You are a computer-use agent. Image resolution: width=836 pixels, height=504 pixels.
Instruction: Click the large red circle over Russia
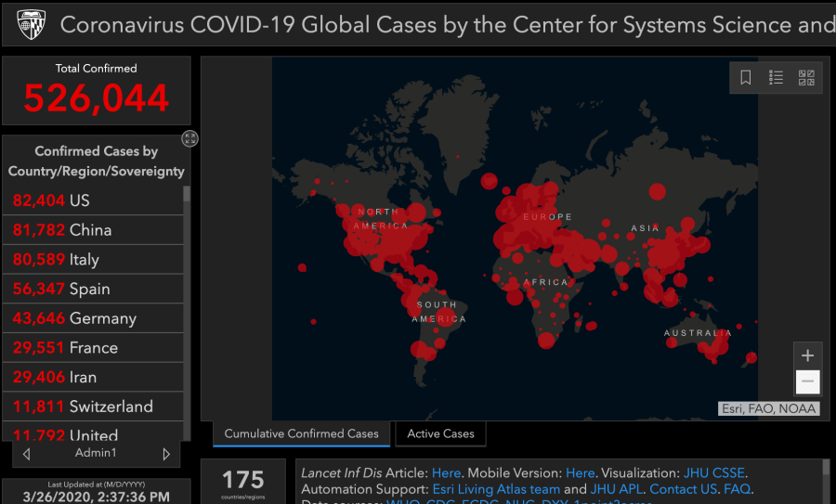(657, 191)
